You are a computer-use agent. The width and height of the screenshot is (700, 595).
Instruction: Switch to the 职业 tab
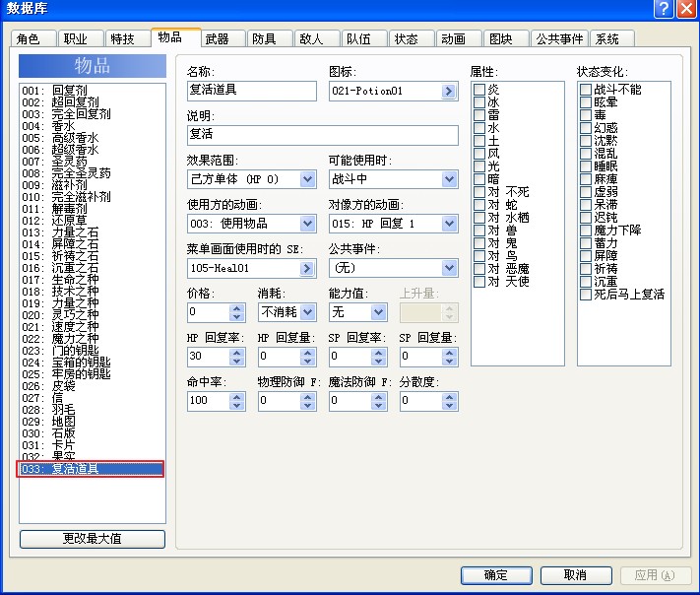pyautogui.click(x=81, y=38)
